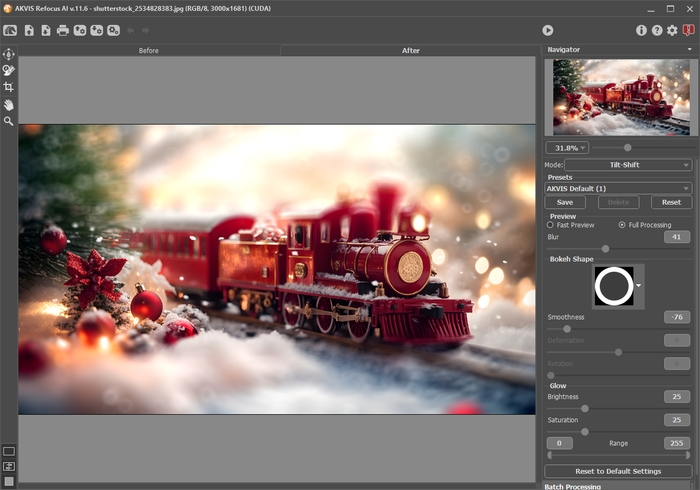This screenshot has height=490, width=700.
Task: Select the Crop tool
Action: 8,87
